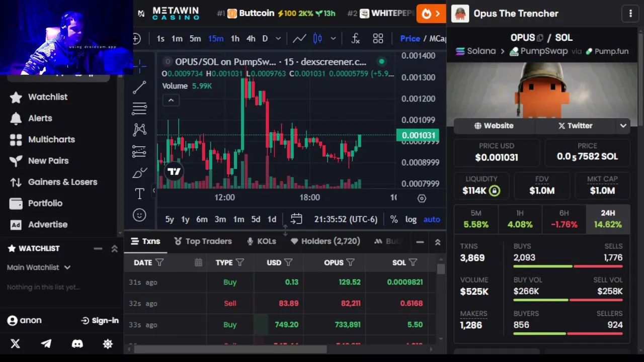The image size is (644, 362).
Task: Open Gainers & Losers arrows icon
Action: tap(16, 182)
